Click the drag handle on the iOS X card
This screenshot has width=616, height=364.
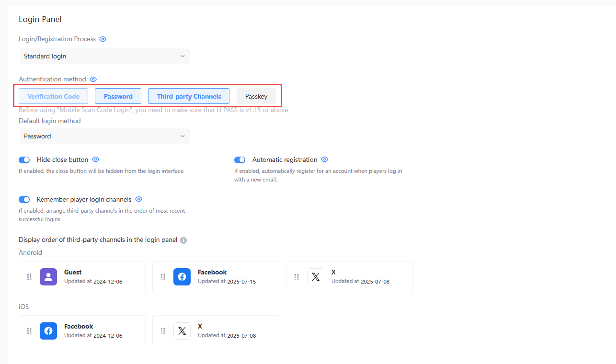coord(162,331)
